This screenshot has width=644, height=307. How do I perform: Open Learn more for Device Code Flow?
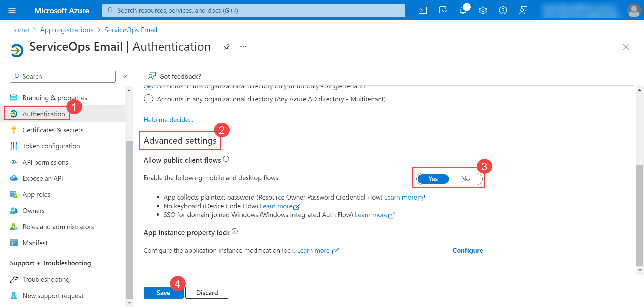pyautogui.click(x=280, y=206)
